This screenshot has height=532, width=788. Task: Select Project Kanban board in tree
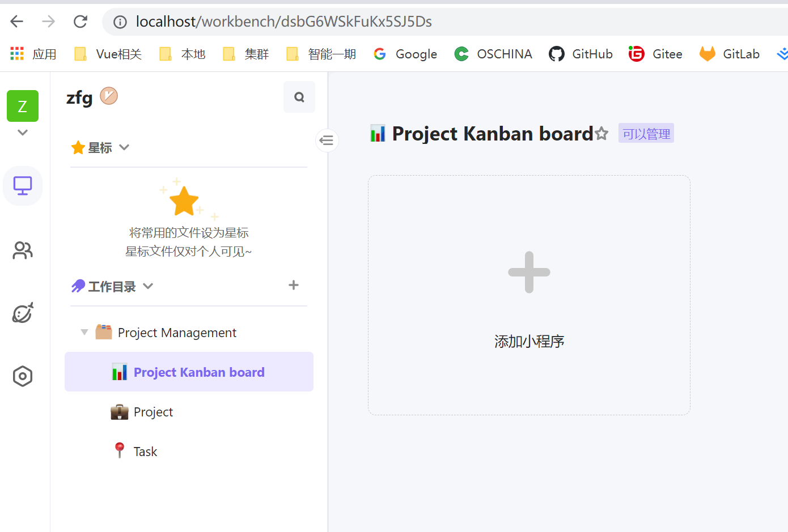click(x=189, y=372)
